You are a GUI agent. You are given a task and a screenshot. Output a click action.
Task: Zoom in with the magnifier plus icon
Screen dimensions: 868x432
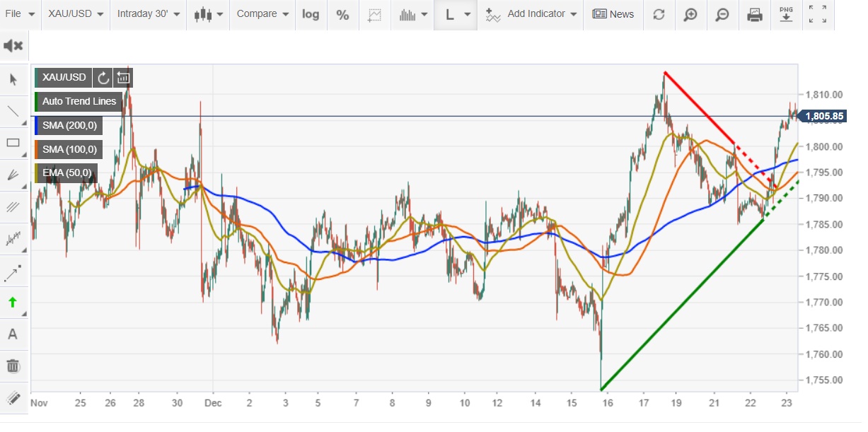(690, 14)
